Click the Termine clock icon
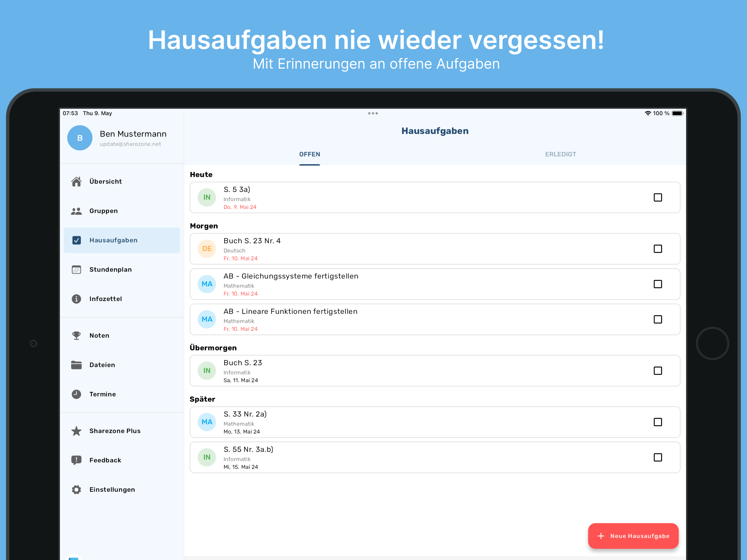Screen dimensions: 747x560 (76, 394)
